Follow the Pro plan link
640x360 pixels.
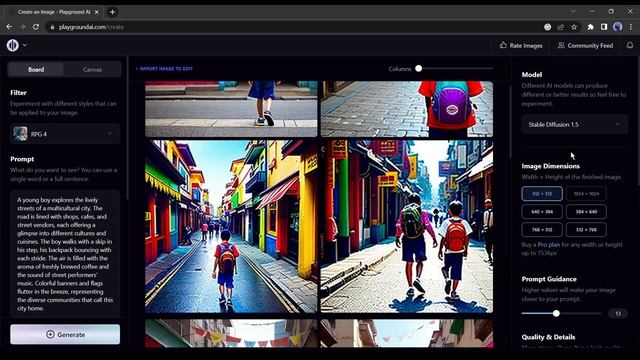pos(549,244)
